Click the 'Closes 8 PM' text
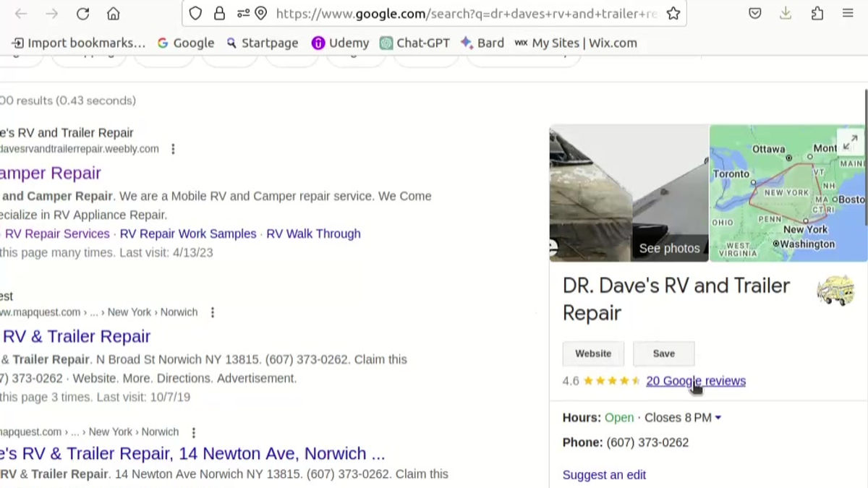This screenshot has width=868, height=488. pos(678,418)
